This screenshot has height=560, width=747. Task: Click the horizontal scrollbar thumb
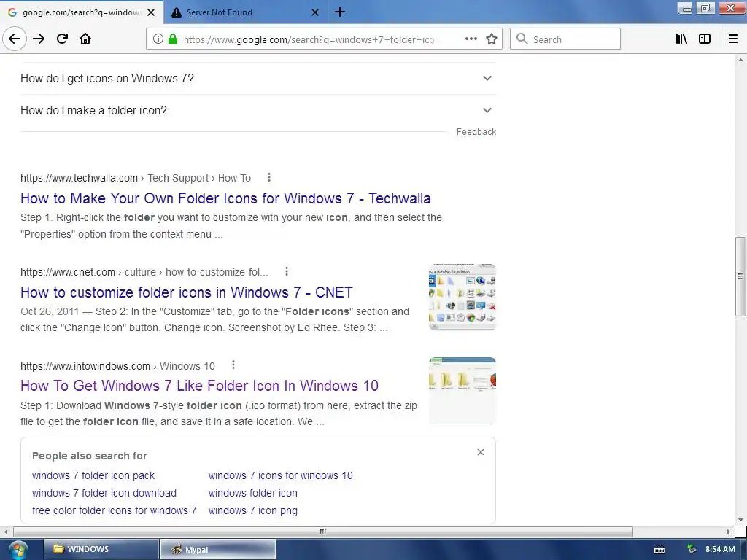323,532
